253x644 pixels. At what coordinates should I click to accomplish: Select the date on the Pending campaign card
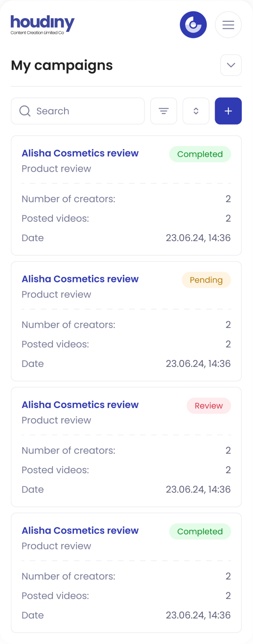pos(198,364)
